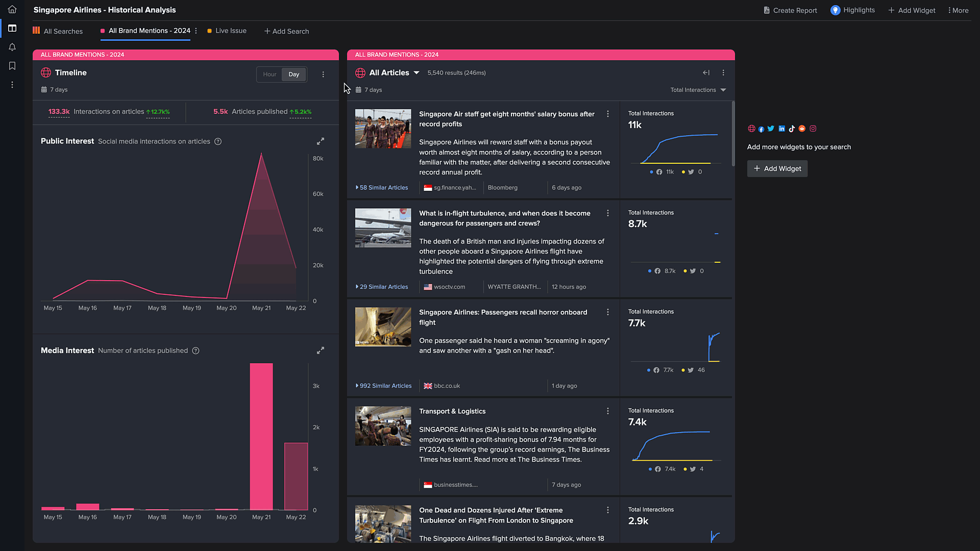Screen dimensions: 980x551
Task: Expand the Public Interest chart
Action: (321, 141)
